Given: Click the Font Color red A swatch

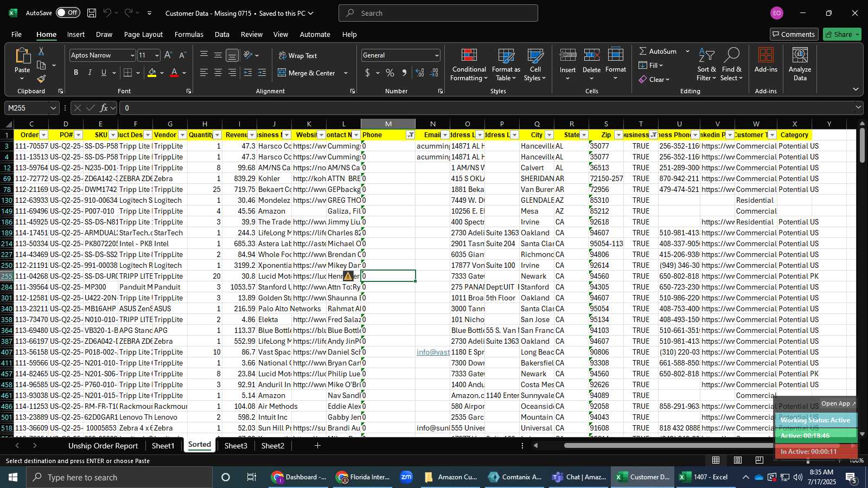Looking at the screenshot, I should tap(174, 73).
